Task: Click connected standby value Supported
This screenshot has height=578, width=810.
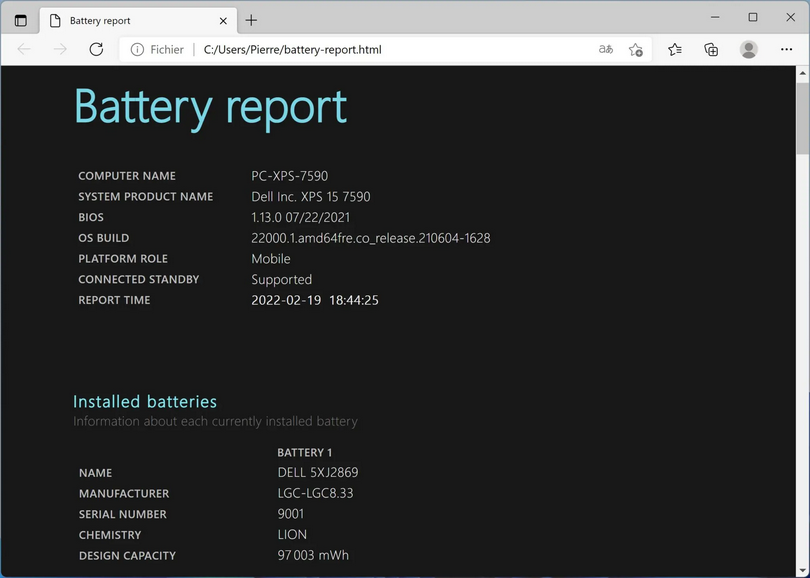Action: (x=282, y=280)
